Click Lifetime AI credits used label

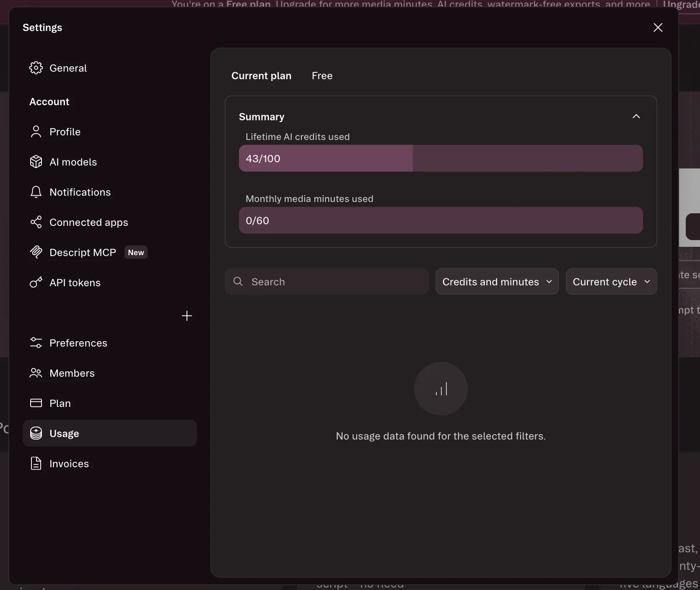click(298, 137)
